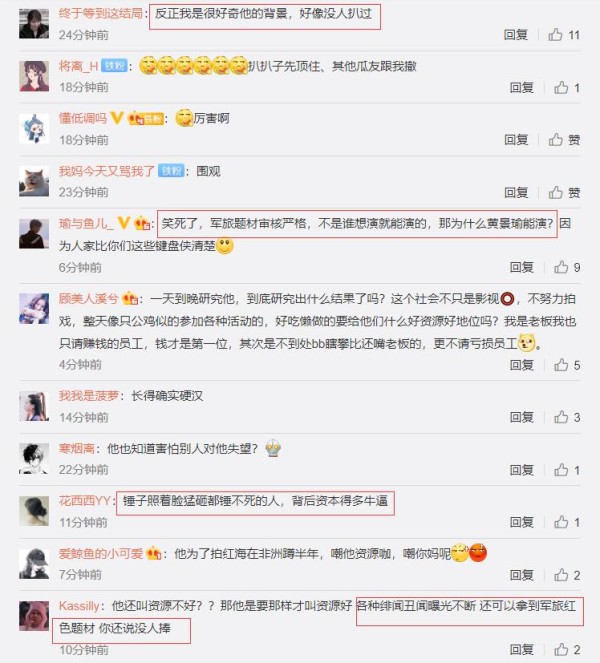
Task: Click 回复 under 我妈今天又骂我了's comment
Action: (516, 192)
